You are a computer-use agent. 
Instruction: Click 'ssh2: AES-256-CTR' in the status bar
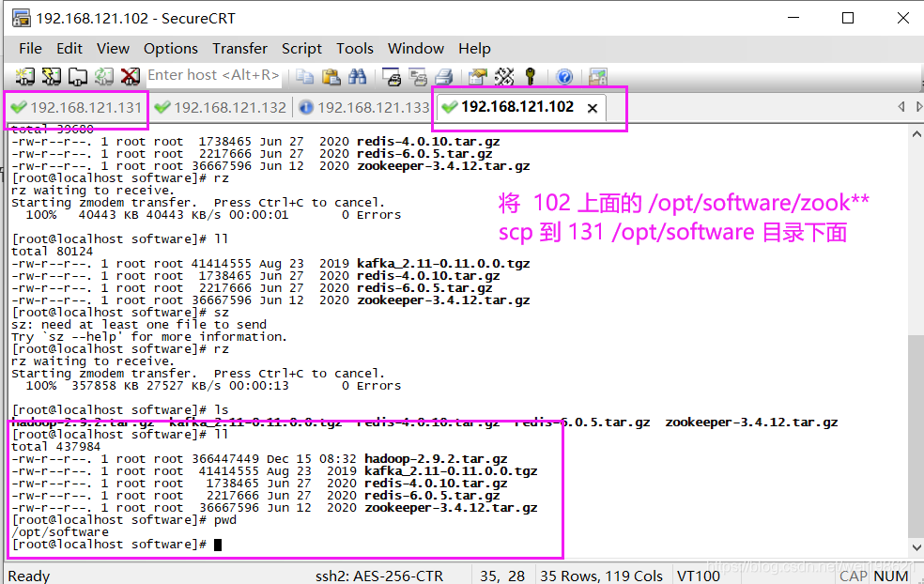tap(379, 576)
